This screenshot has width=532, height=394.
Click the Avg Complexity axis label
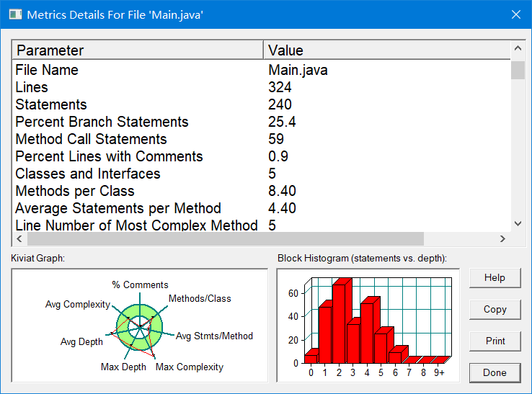78,304
